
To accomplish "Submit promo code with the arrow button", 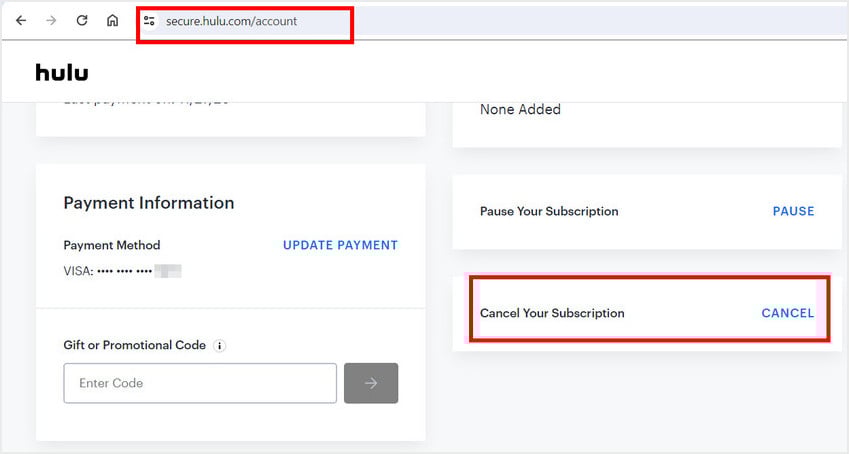I will [371, 383].
